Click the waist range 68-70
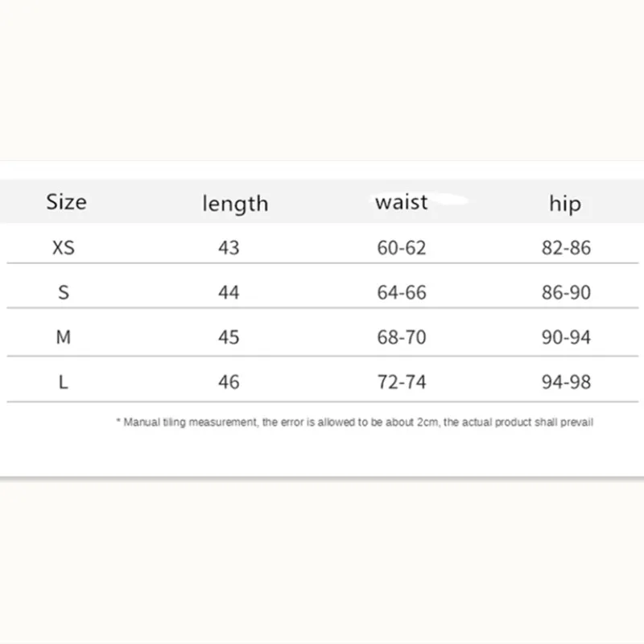This screenshot has height=644, width=644. (x=402, y=337)
